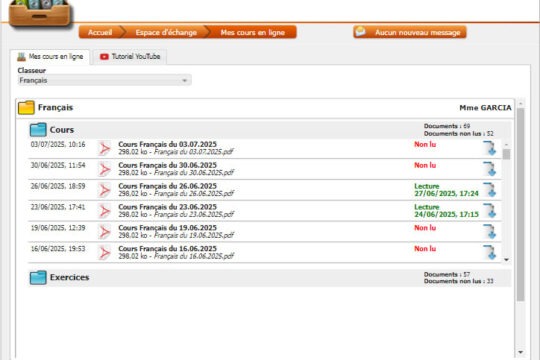This screenshot has height=360, width=540.
Task: Click the yellow Français folder icon
Action: point(26,107)
